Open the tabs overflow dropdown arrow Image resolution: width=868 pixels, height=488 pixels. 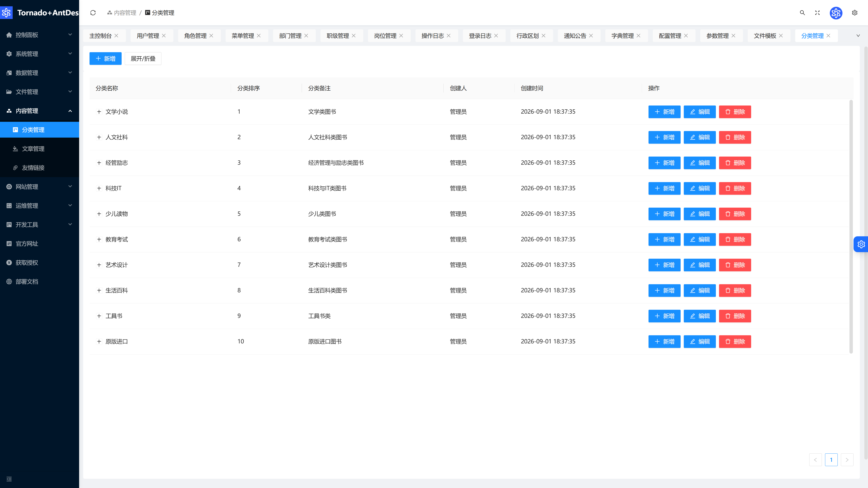coord(858,36)
